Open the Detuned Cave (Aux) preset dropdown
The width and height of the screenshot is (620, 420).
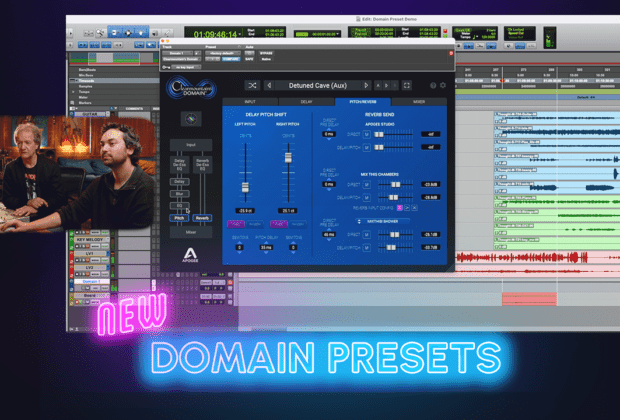(318, 85)
